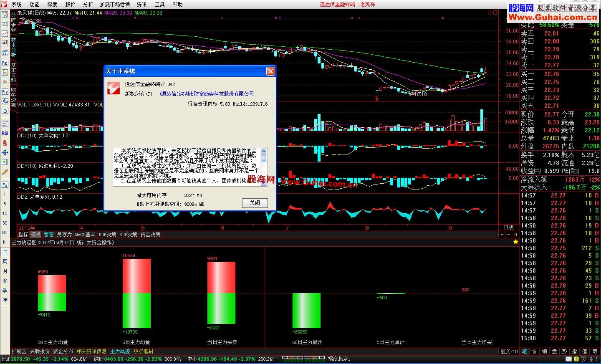601x364 pixels.
Task: Click 关闭 button in the about dialog
Action: [x=255, y=203]
